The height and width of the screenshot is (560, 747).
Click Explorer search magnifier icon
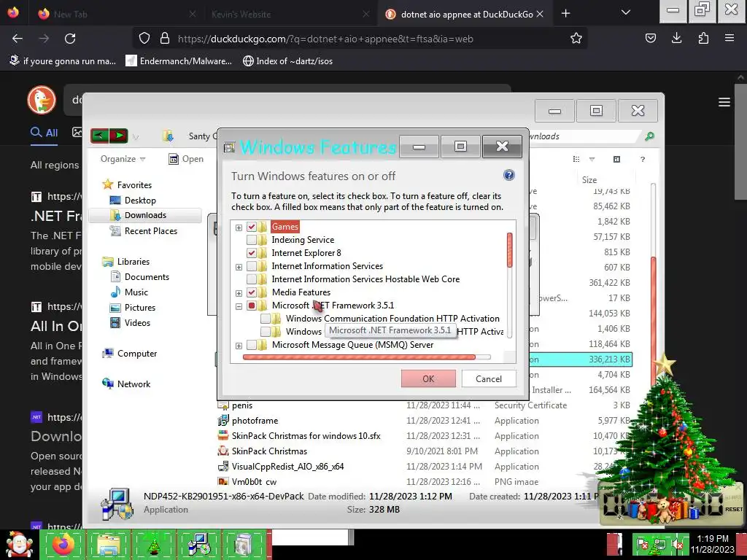tap(649, 136)
